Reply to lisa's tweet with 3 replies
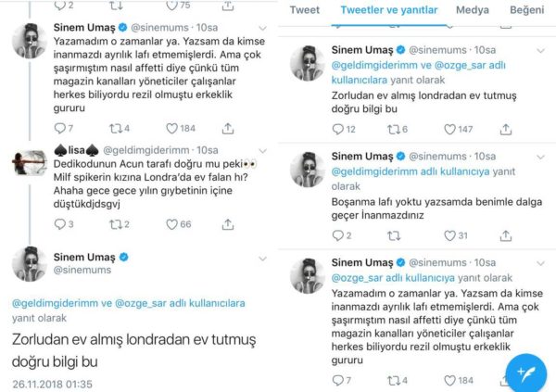The width and height of the screenshot is (556, 392). coord(60,223)
